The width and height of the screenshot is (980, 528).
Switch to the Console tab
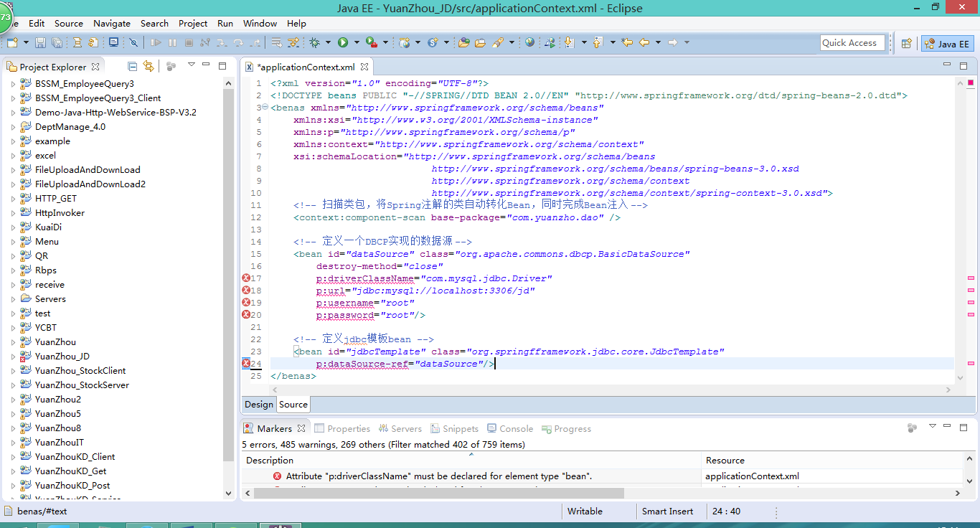[x=510, y=428]
